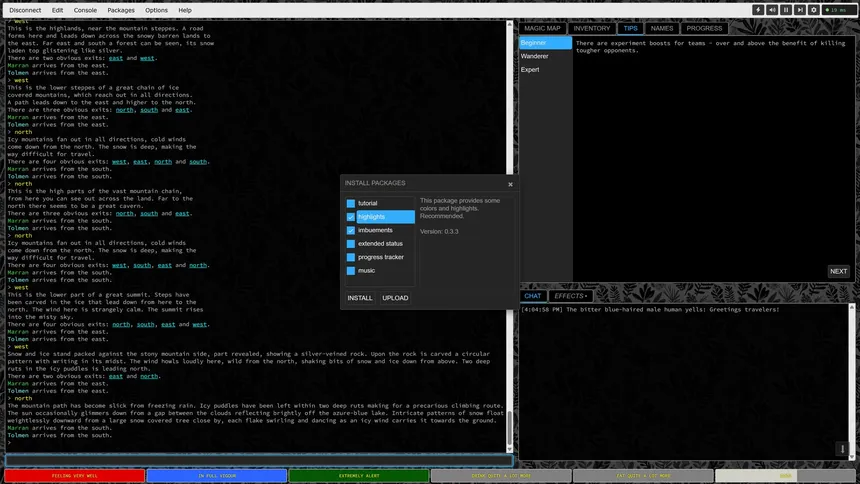Toggle the tutorial package checkbox
The width and height of the screenshot is (860, 484).
click(350, 203)
